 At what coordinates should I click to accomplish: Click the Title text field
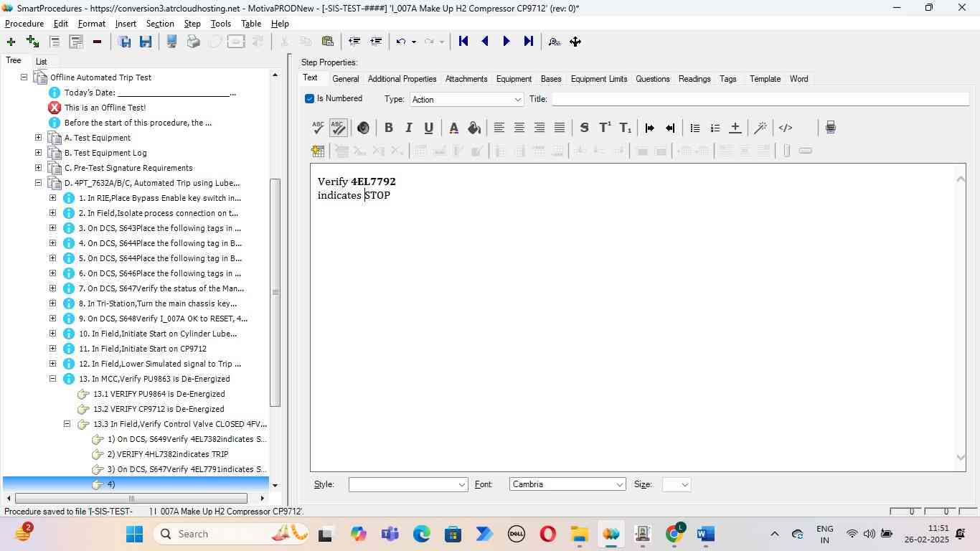click(760, 99)
